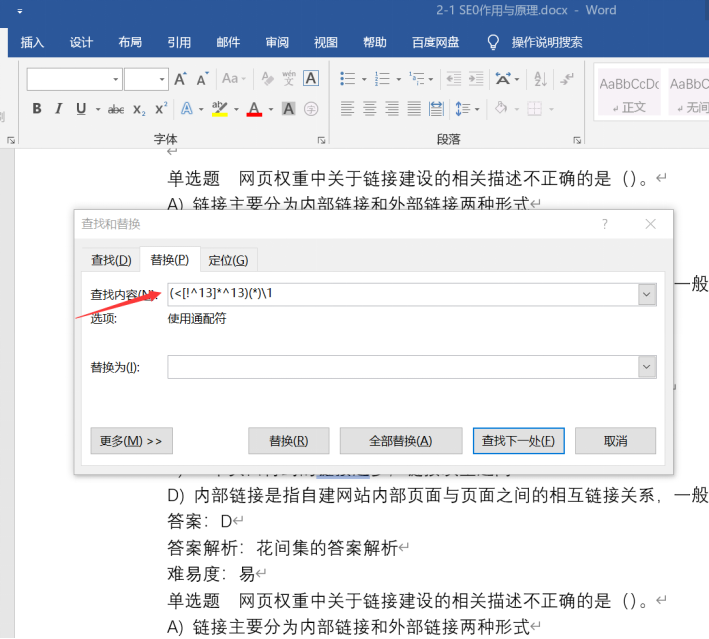Open the dialog help question mark
This screenshot has width=709, height=639.
coord(605,224)
